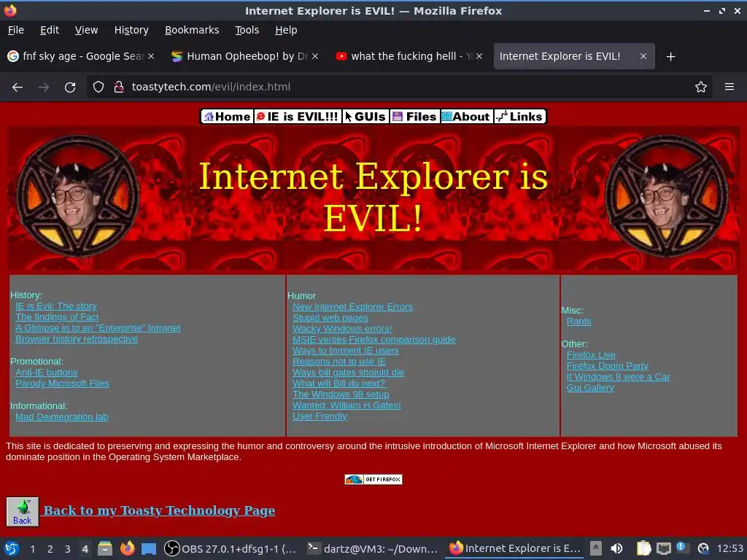The height and width of the screenshot is (560, 747).
Task: Click the IE is EVIL!!! nav button
Action: pos(298,117)
